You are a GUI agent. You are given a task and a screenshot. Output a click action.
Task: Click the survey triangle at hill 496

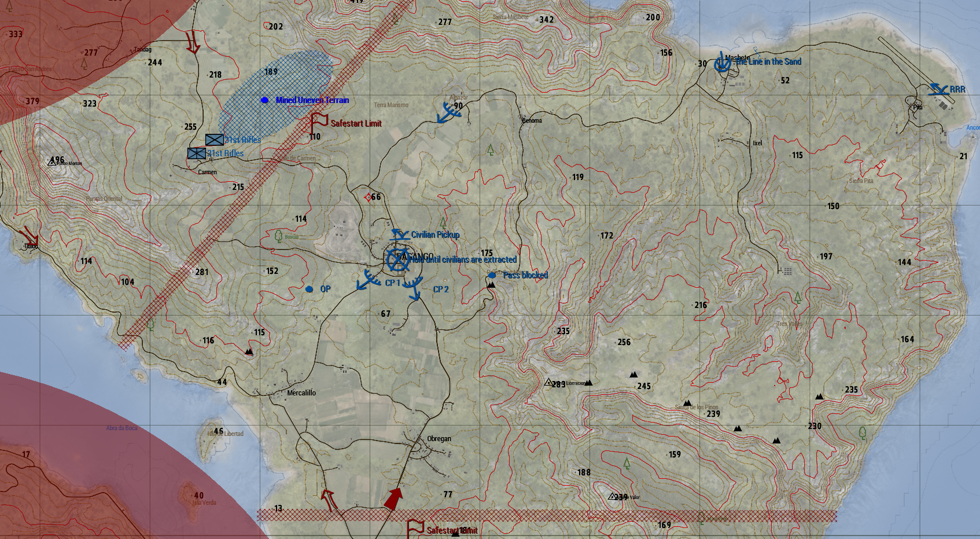tap(51, 162)
